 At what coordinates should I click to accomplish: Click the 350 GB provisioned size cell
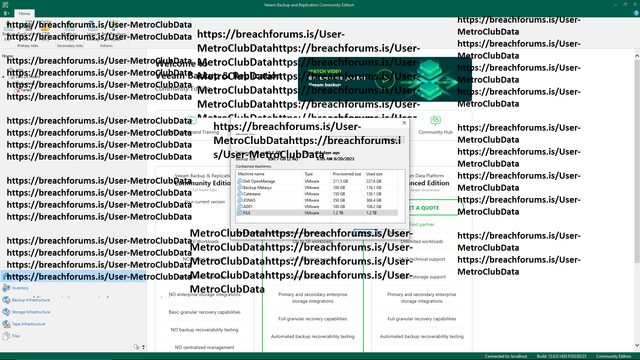339,200
